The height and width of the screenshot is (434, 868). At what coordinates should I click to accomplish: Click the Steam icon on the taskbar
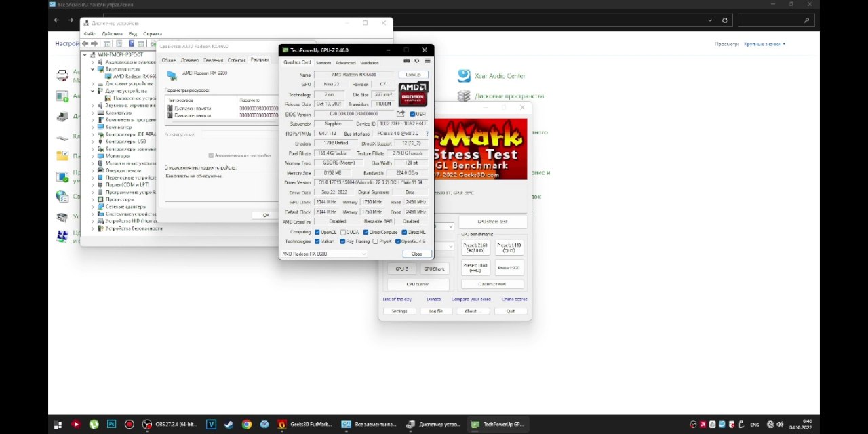(x=229, y=425)
